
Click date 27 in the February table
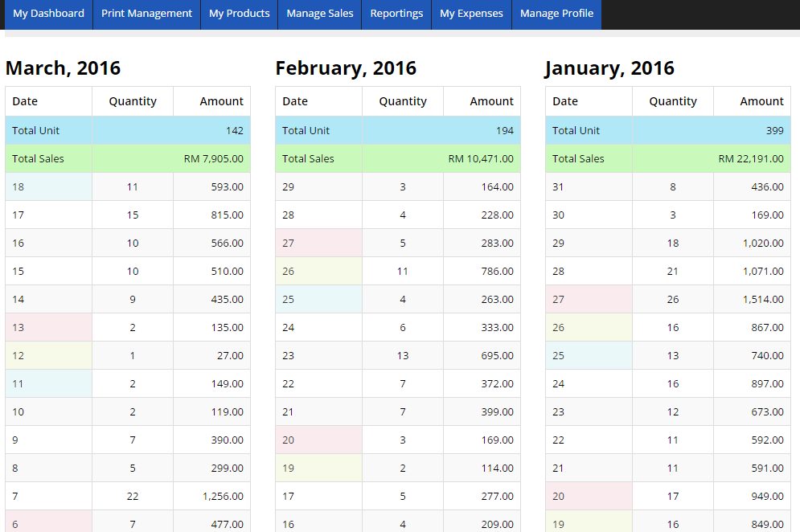pyautogui.click(x=289, y=243)
